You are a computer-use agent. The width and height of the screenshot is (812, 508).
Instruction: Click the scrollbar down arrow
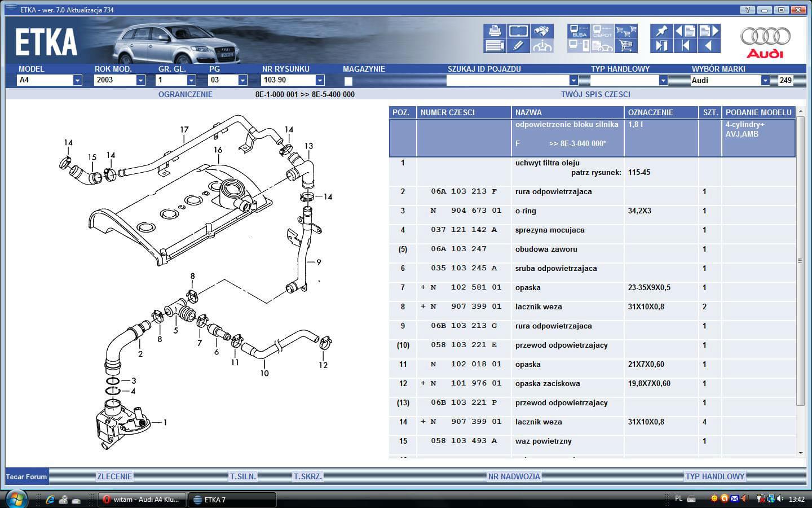(801, 453)
